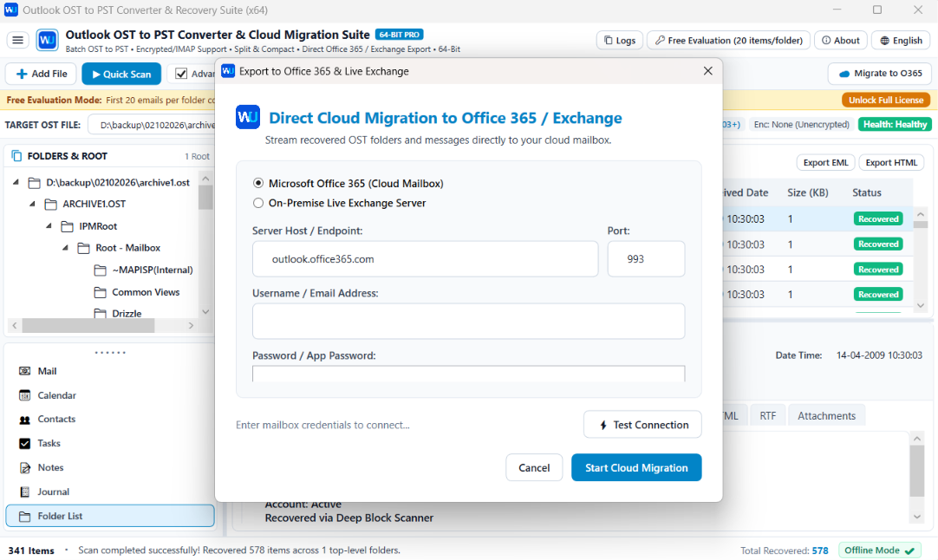Click the Size (KB) column header

(808, 192)
